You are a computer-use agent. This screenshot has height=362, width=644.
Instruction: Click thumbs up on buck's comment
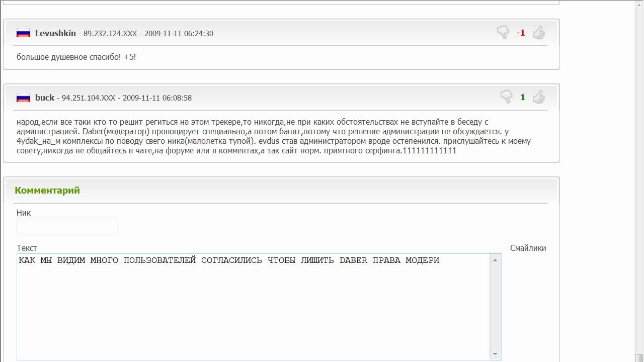[x=539, y=97]
